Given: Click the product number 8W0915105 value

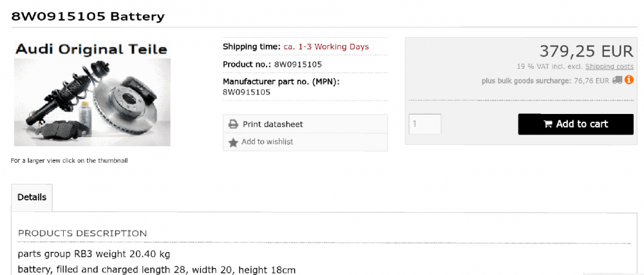Looking at the screenshot, I should pos(298,64).
